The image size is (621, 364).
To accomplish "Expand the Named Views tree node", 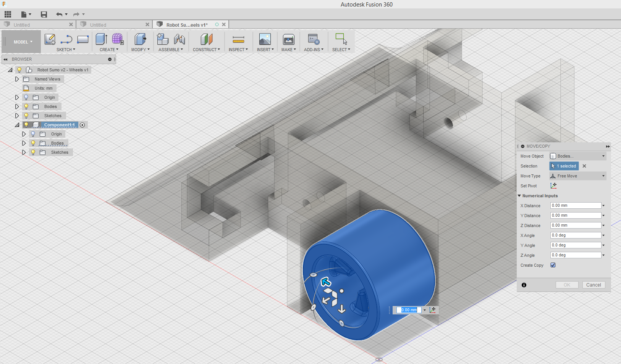I will coord(16,79).
